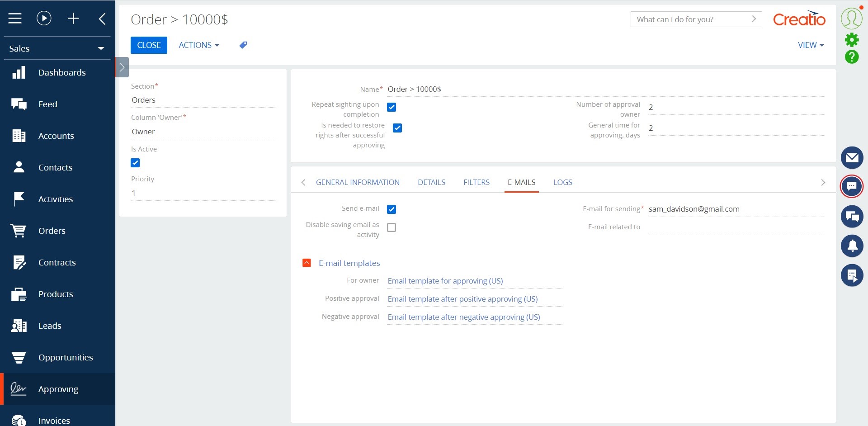Enable Disable saving email as activity
This screenshot has width=868, height=426.
[392, 227]
